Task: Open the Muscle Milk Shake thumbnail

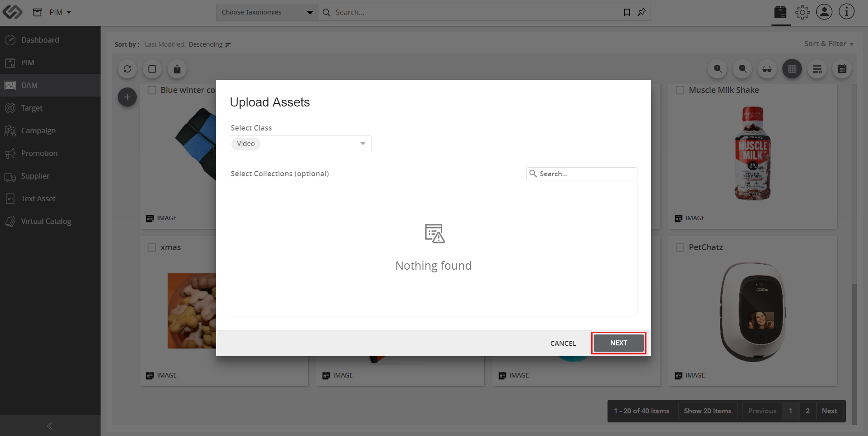Action: point(752,153)
